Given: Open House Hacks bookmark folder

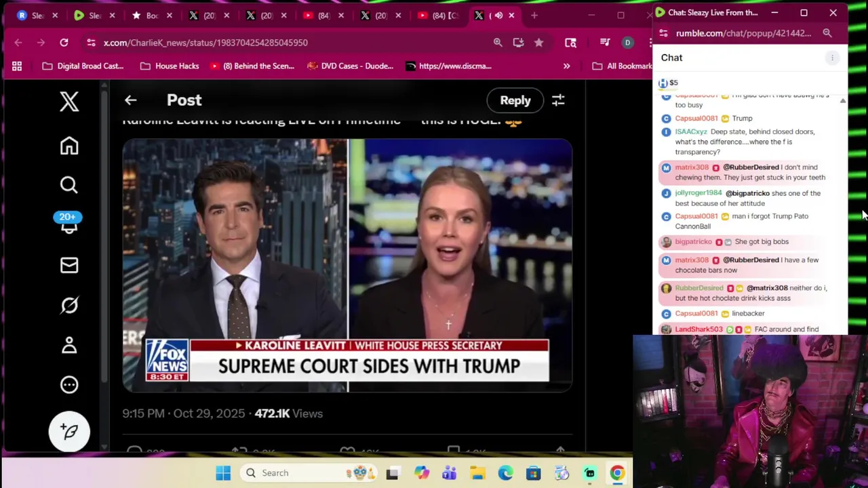Looking at the screenshot, I should tap(170, 66).
